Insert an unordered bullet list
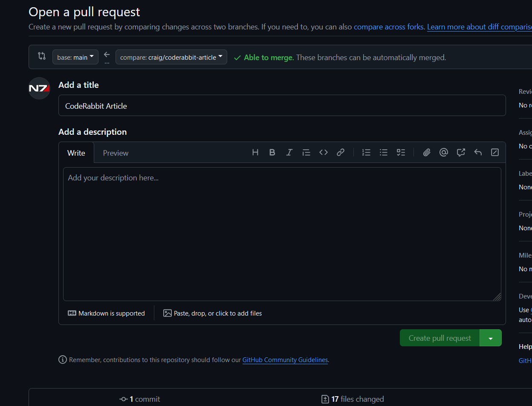Viewport: 532px width, 406px height. click(x=384, y=152)
